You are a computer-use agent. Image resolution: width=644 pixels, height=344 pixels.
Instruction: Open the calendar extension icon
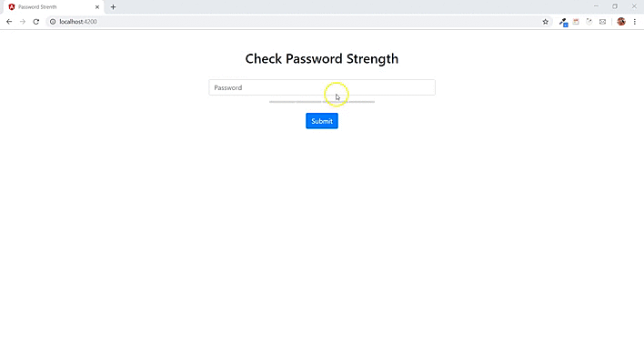(x=576, y=22)
